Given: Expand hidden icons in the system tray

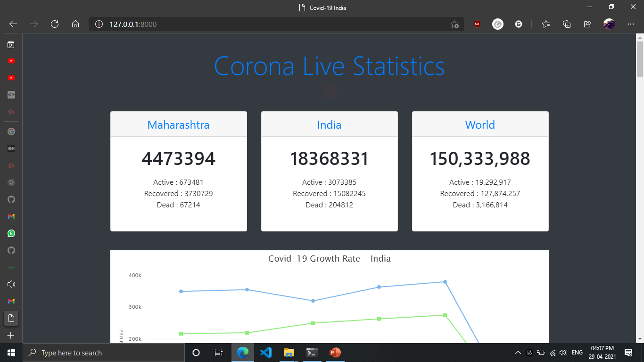Looking at the screenshot, I should pyautogui.click(x=518, y=352).
